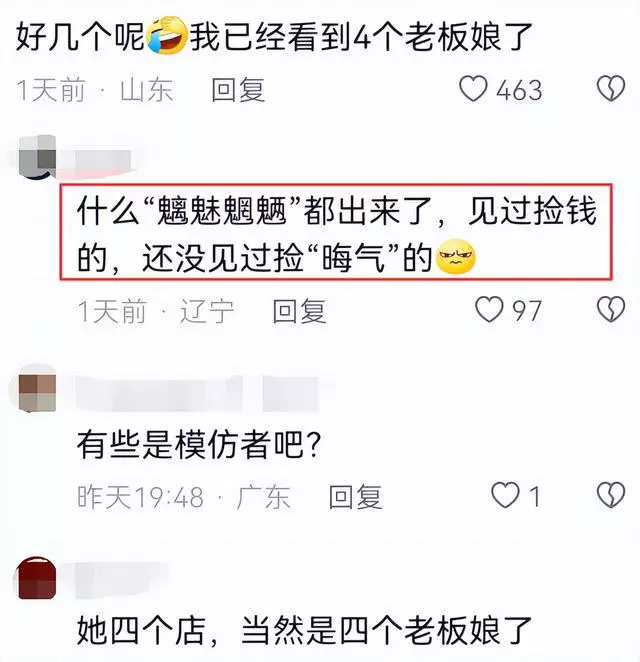Tap broken heart on the Guangdong comment
640x662 pixels.
(x=611, y=495)
